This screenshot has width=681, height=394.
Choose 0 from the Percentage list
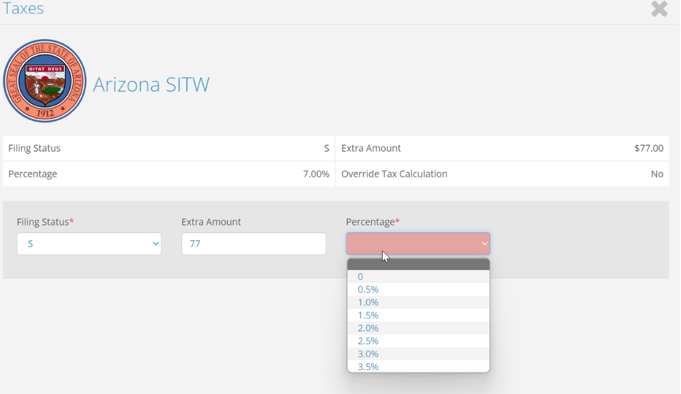tap(418, 277)
